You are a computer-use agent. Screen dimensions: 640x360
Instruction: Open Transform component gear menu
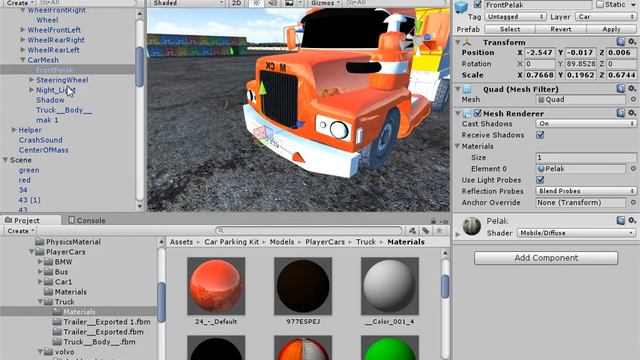pyautogui.click(x=632, y=42)
